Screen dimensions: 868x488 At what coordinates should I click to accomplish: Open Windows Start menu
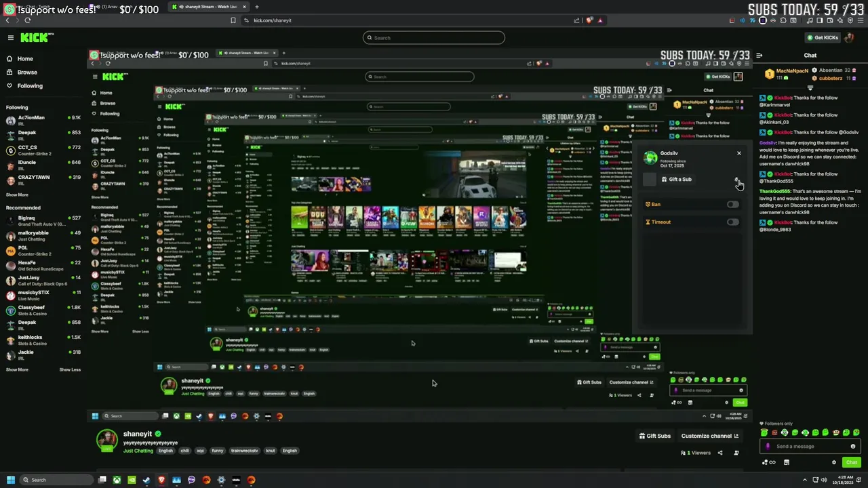point(11,480)
